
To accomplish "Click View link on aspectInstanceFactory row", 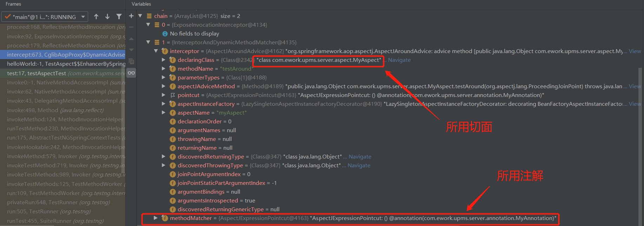I will 635,104.
